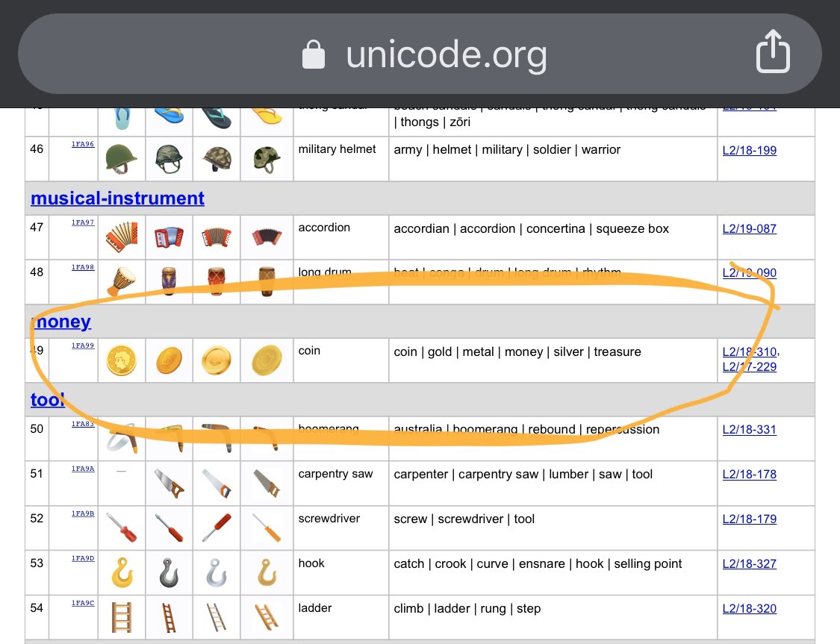The image size is (840, 644).
Task: Tap the share icon in address bar
Action: click(x=773, y=52)
